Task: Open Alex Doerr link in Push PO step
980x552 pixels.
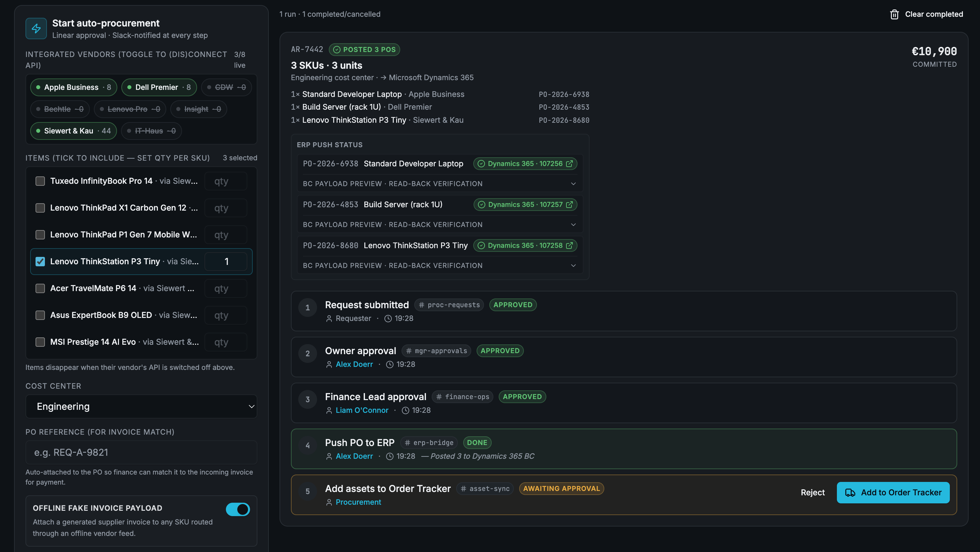Action: coord(354,456)
